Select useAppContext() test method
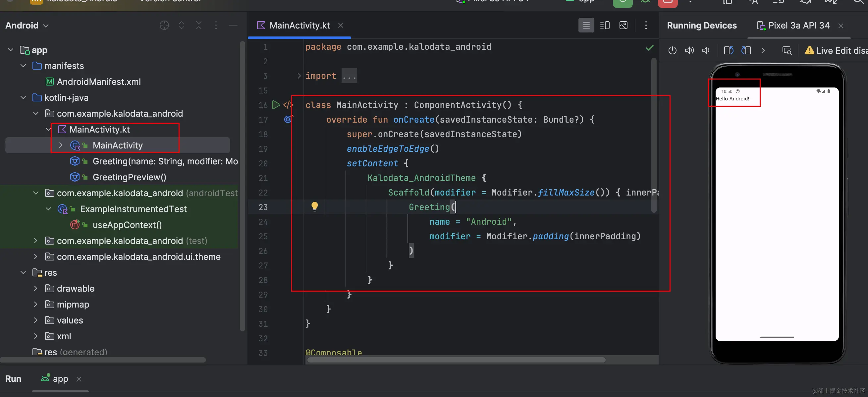This screenshot has height=397, width=868. tap(116, 225)
